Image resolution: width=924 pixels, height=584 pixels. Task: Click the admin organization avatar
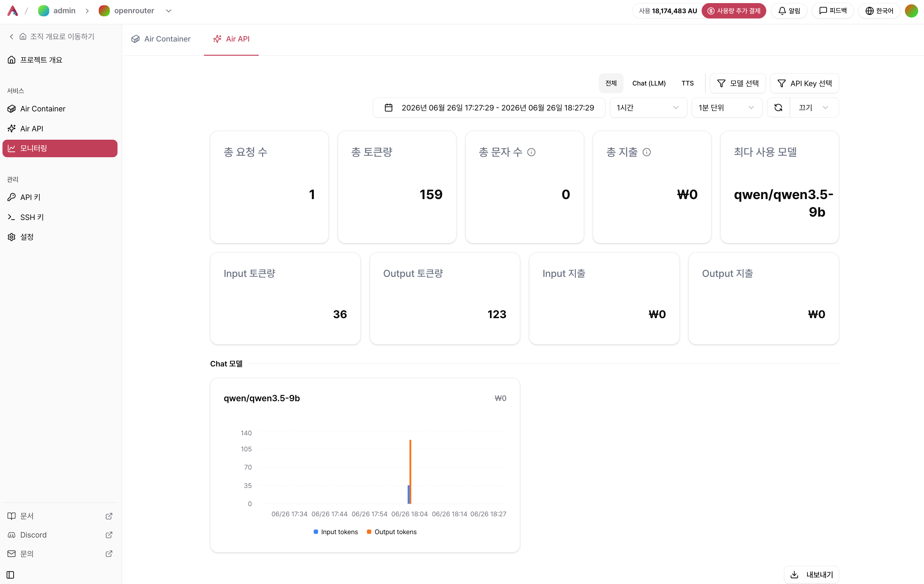[44, 11]
